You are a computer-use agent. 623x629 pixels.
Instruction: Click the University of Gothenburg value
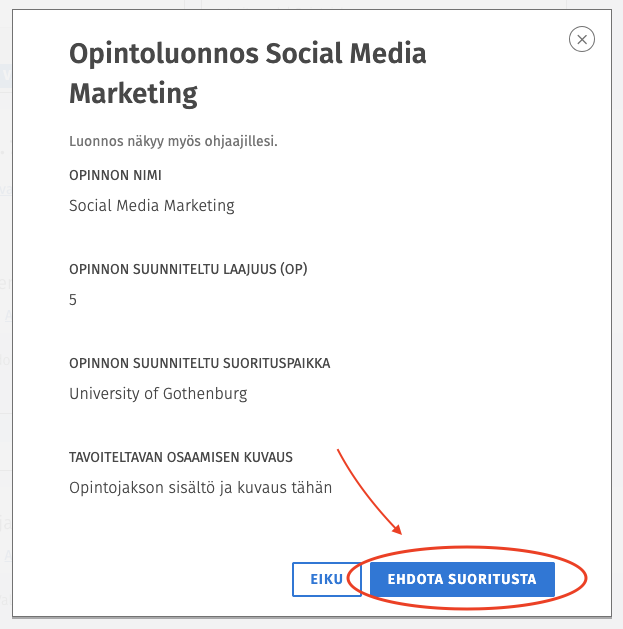pyautogui.click(x=158, y=394)
